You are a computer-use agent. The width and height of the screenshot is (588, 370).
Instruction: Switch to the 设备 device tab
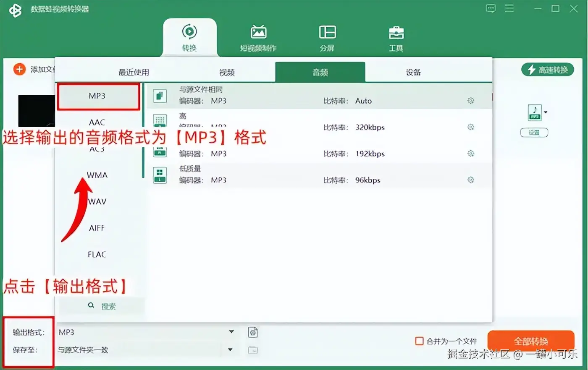[x=413, y=72]
